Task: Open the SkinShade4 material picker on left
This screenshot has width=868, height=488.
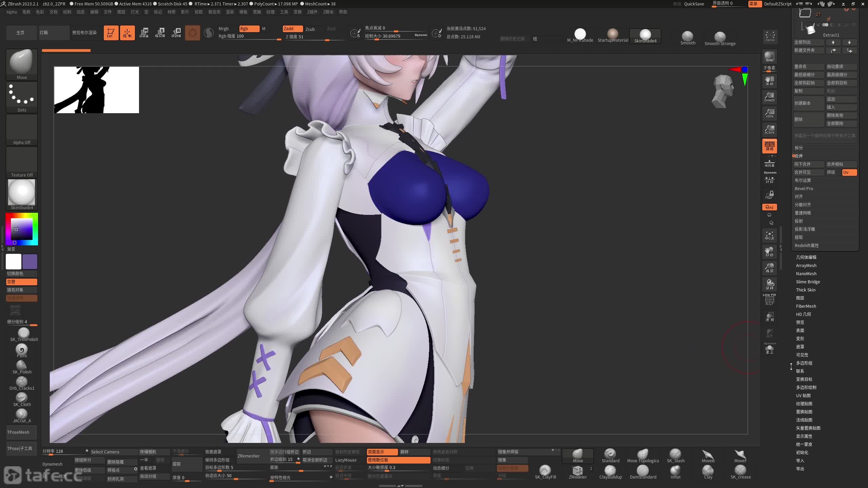Action: [22, 195]
